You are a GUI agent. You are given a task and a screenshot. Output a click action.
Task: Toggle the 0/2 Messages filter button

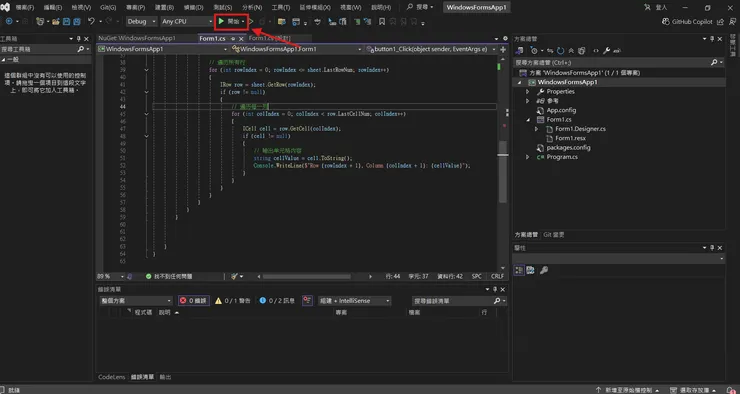click(277, 301)
